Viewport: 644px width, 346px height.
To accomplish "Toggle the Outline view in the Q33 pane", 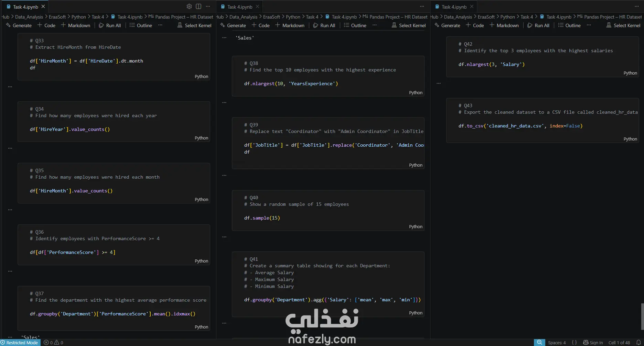I will pos(141,25).
